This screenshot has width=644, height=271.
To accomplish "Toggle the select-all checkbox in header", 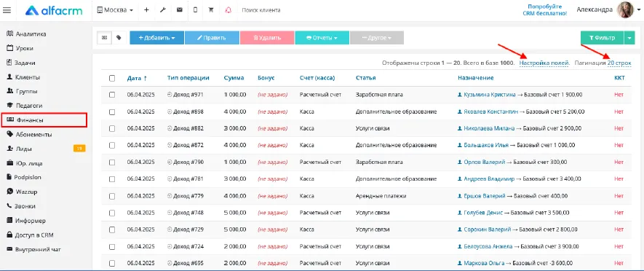I will coord(112,78).
